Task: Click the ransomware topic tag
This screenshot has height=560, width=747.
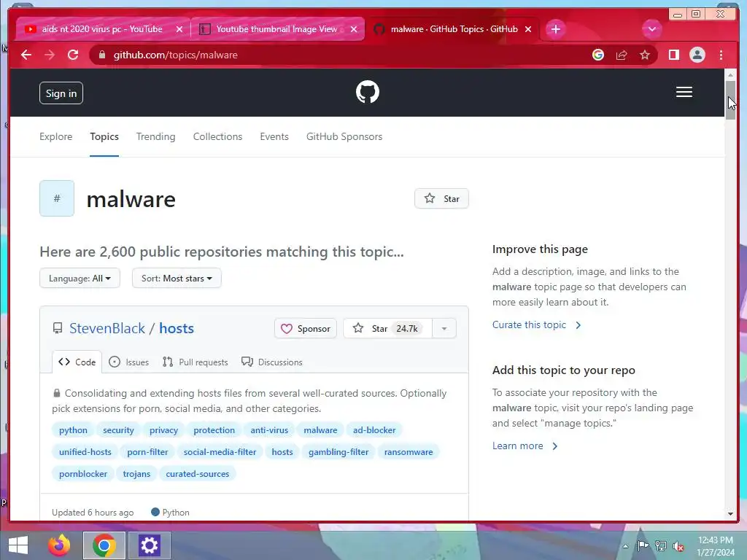Action: [x=409, y=452]
